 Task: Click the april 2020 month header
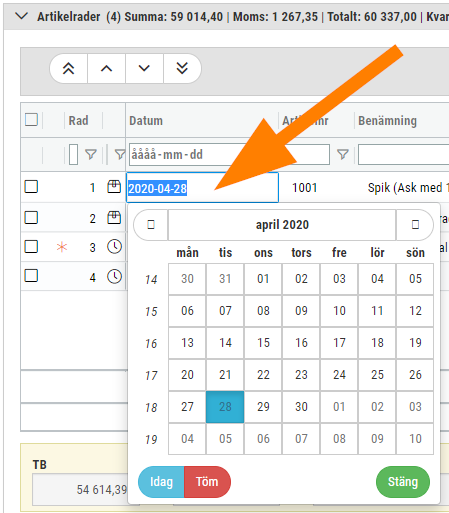click(282, 225)
